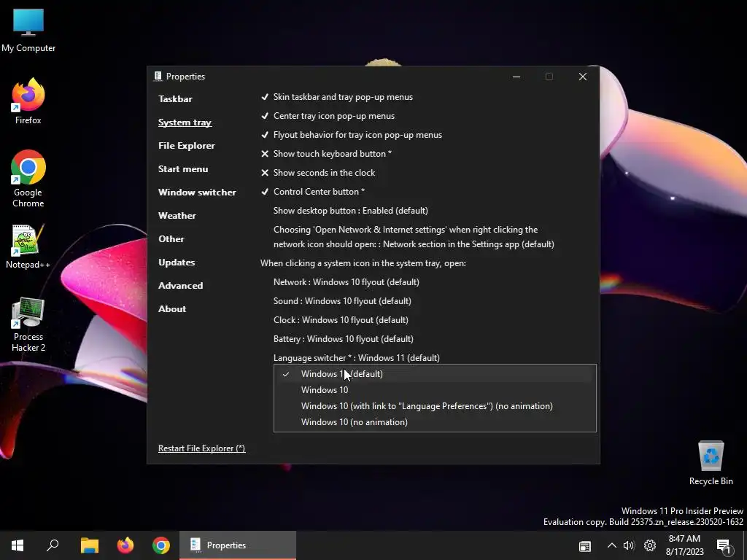The width and height of the screenshot is (747, 560).
Task: Open the notification center icon
Action: click(724, 546)
